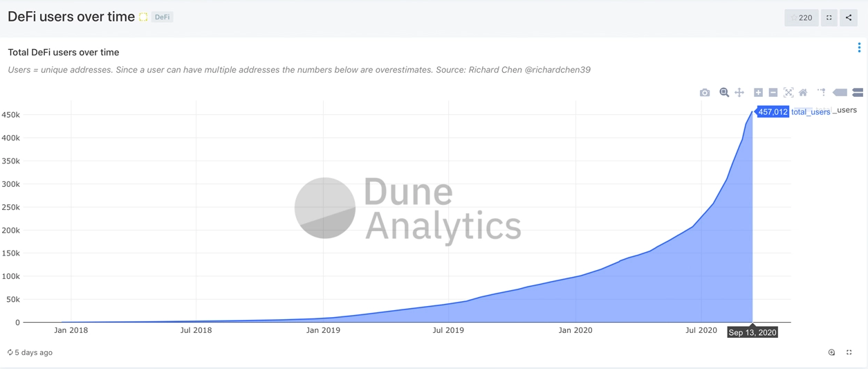This screenshot has width=868, height=369.
Task: Click the 400k y-axis label
Action: [11, 138]
